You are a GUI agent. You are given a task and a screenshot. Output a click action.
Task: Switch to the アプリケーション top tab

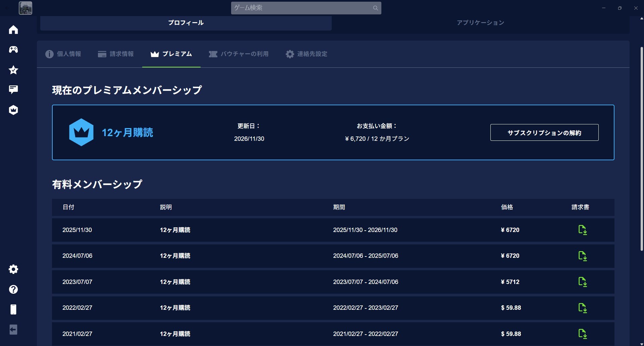(x=480, y=23)
